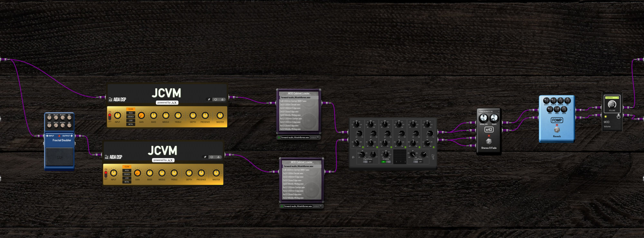The width and height of the screenshot is (644, 238).
Task: Select CLEAN channel on upper JCVM
Action: [x=131, y=109]
